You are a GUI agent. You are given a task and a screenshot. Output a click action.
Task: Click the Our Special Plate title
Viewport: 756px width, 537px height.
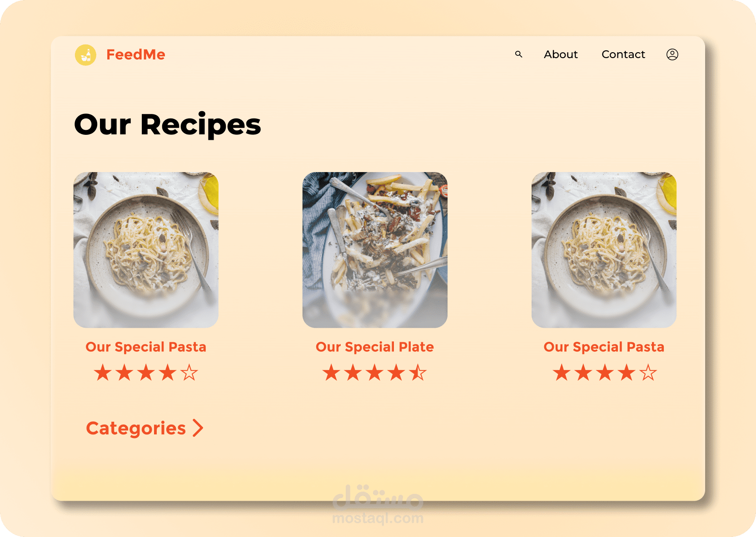(375, 347)
